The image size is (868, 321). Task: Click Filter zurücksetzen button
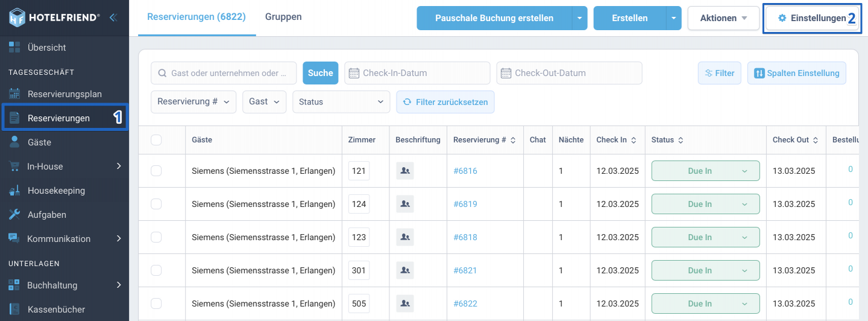[445, 102]
